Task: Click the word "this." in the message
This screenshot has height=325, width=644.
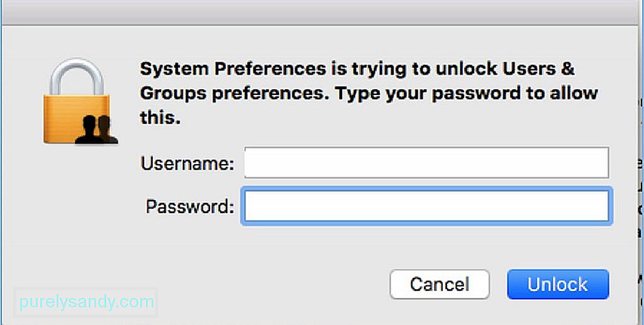Action: point(160,118)
